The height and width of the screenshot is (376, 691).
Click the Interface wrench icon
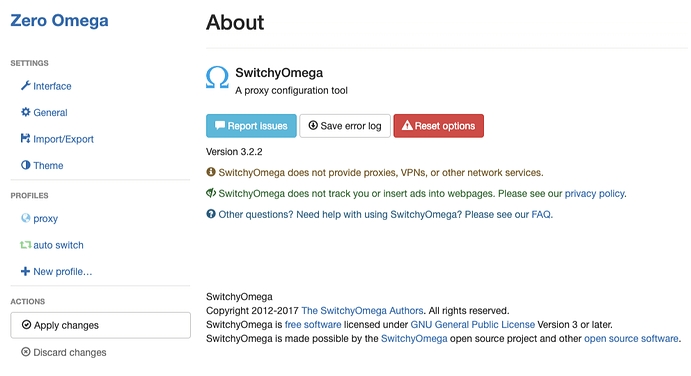(26, 86)
